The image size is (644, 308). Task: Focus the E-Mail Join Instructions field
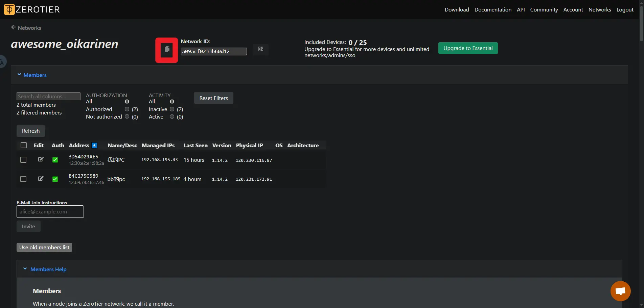pos(50,212)
